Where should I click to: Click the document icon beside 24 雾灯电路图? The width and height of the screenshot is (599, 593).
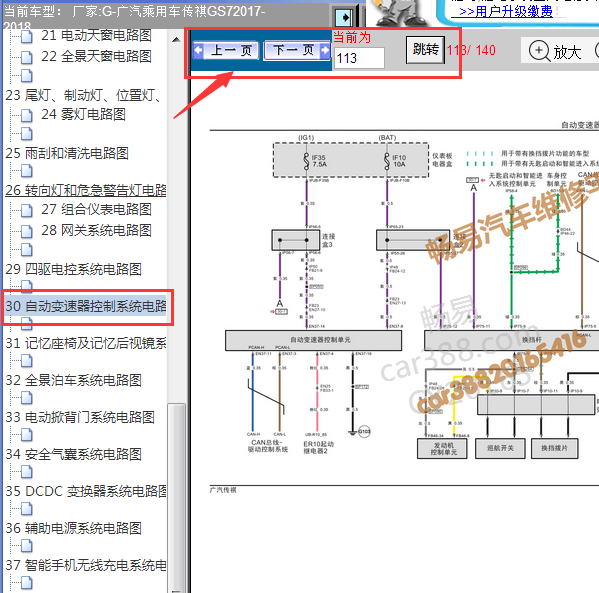(26, 115)
